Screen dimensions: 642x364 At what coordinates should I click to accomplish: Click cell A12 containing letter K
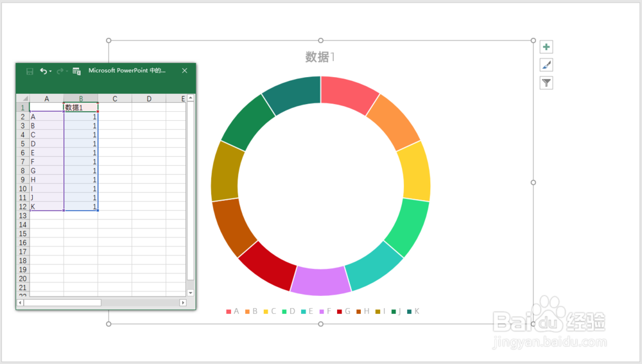(47, 206)
